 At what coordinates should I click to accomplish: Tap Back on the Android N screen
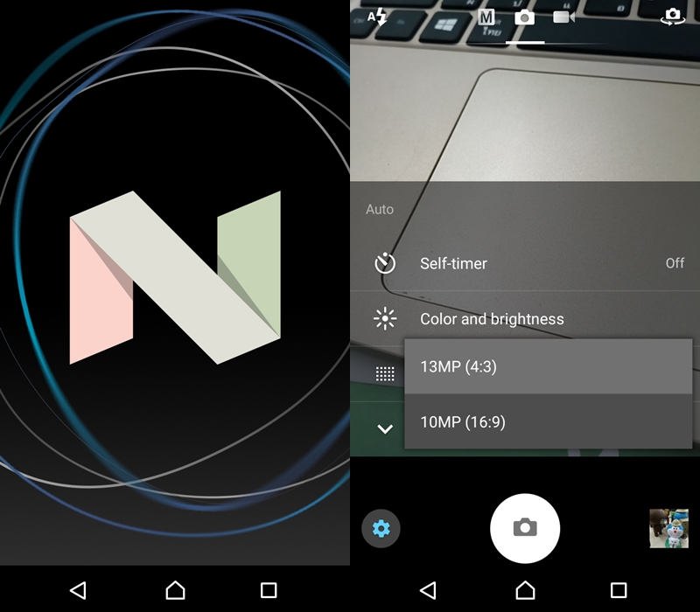(x=79, y=590)
